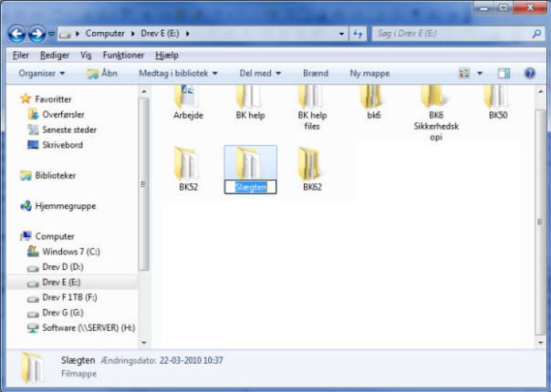Viewport: 551px width, 392px height.
Task: Open the Hjælp menu
Action: (167, 55)
